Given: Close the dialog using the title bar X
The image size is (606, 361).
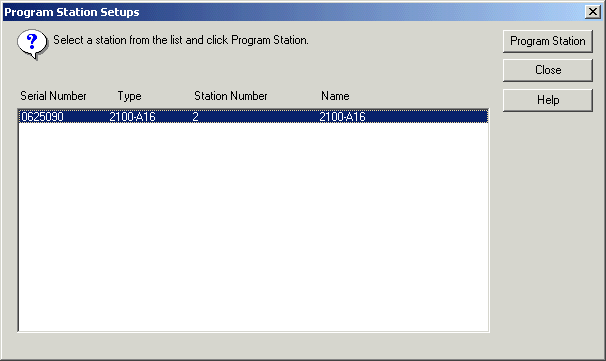Looking at the screenshot, I should 592,12.
